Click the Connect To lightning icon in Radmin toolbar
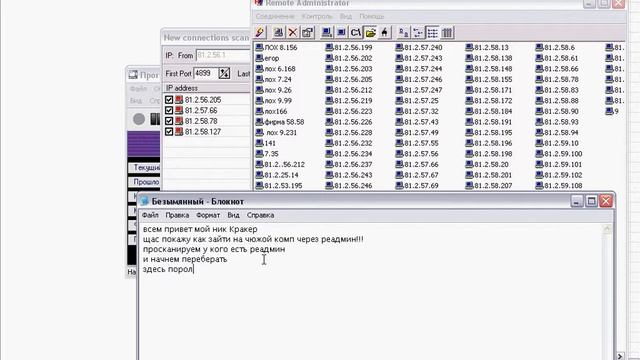This screenshot has width=640, height=360. coord(260,32)
